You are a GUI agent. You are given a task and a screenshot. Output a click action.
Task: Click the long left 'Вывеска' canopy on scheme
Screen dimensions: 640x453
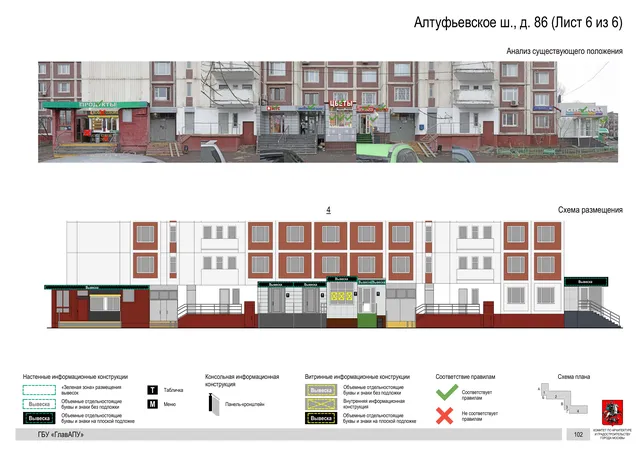pyautogui.click(x=97, y=287)
